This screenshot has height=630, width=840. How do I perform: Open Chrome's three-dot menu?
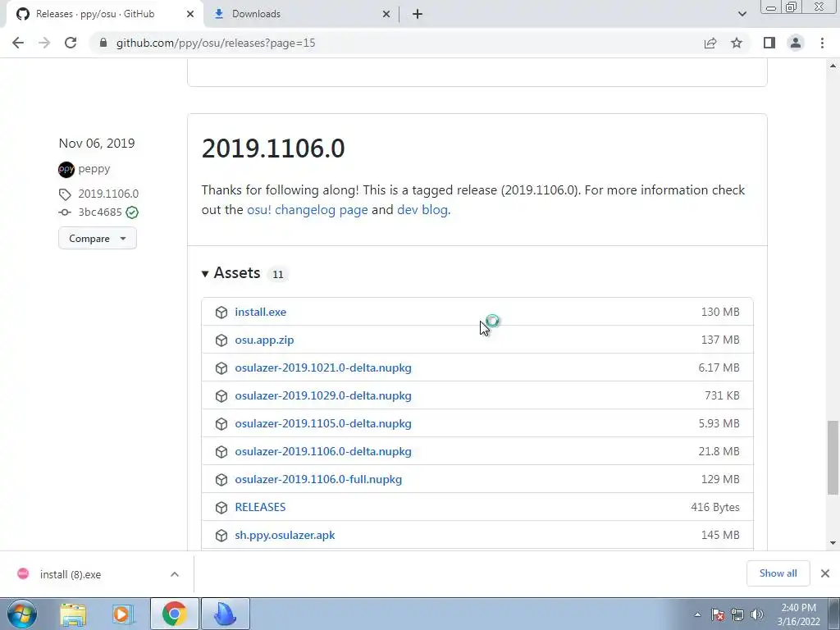[822, 43]
